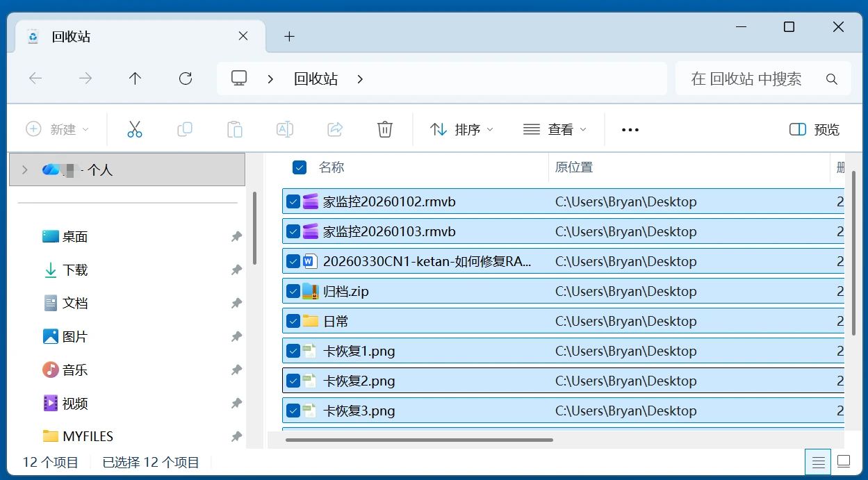868x480 pixels.
Task: Cut the selected items
Action: click(134, 129)
